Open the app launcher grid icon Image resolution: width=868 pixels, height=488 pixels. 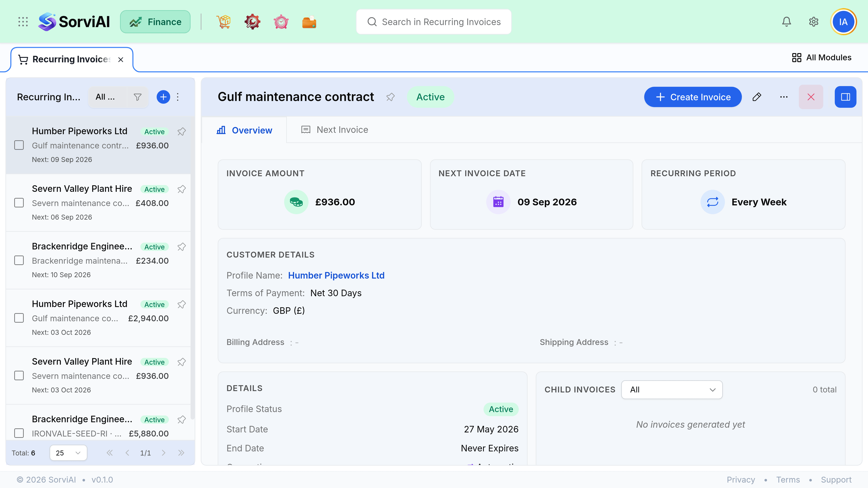point(23,22)
